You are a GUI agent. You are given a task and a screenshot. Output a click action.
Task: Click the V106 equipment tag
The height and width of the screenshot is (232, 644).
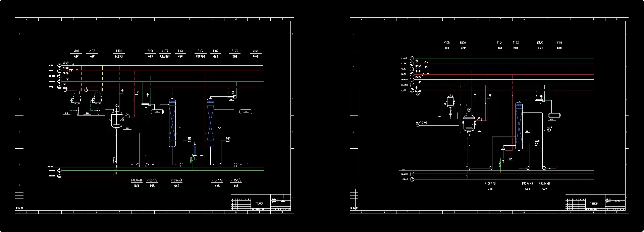(x=559, y=43)
